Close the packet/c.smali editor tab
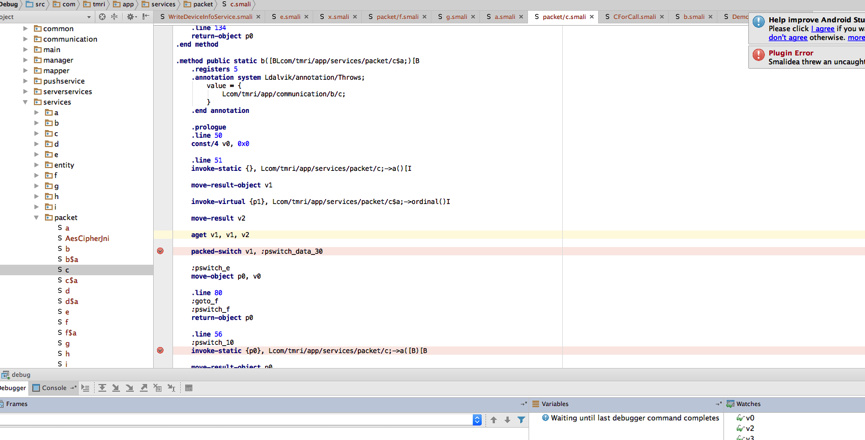This screenshot has width=865, height=440. pos(592,17)
